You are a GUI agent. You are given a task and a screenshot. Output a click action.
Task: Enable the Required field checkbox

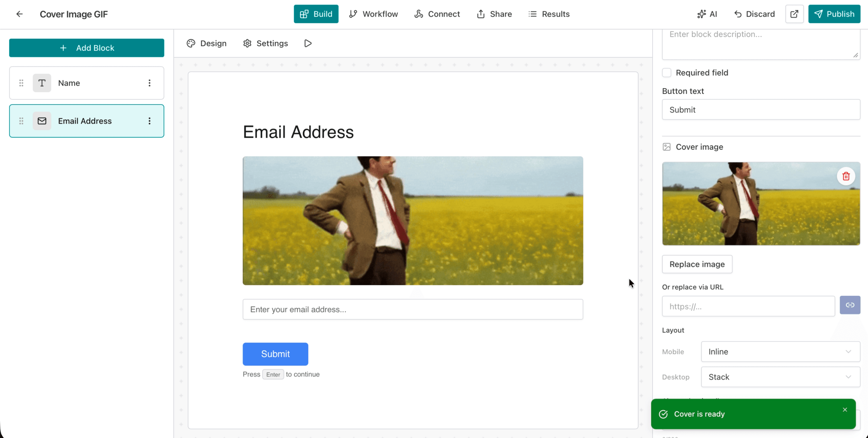[x=666, y=73]
